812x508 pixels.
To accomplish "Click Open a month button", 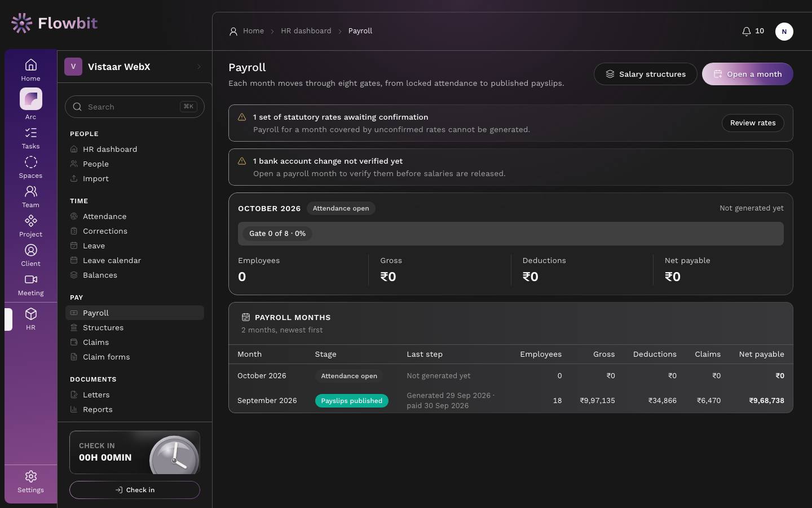I will [x=748, y=74].
